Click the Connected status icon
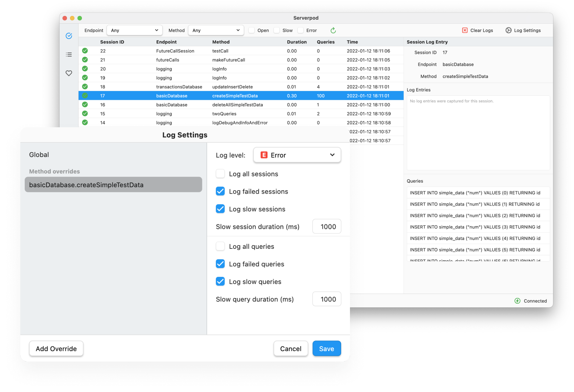Image resolution: width=574 pixels, height=392 pixels. pyautogui.click(x=517, y=301)
